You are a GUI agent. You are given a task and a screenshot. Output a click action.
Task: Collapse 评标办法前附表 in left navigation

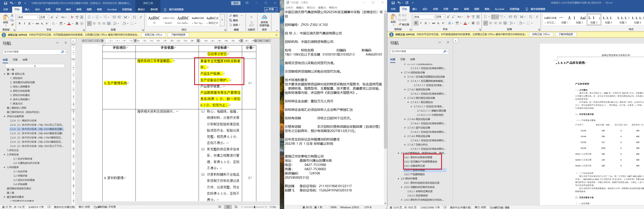point(4,116)
